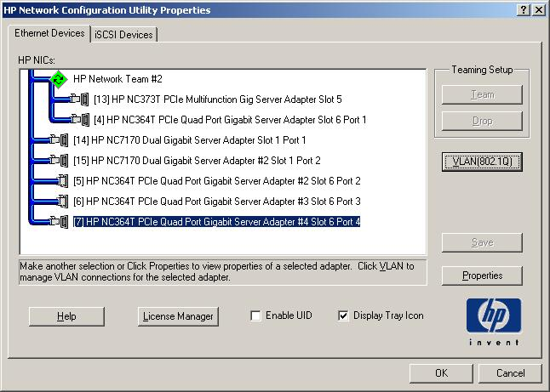The image size is (550, 392).
Task: Click the question mark help title button
Action: pyautogui.click(x=523, y=10)
